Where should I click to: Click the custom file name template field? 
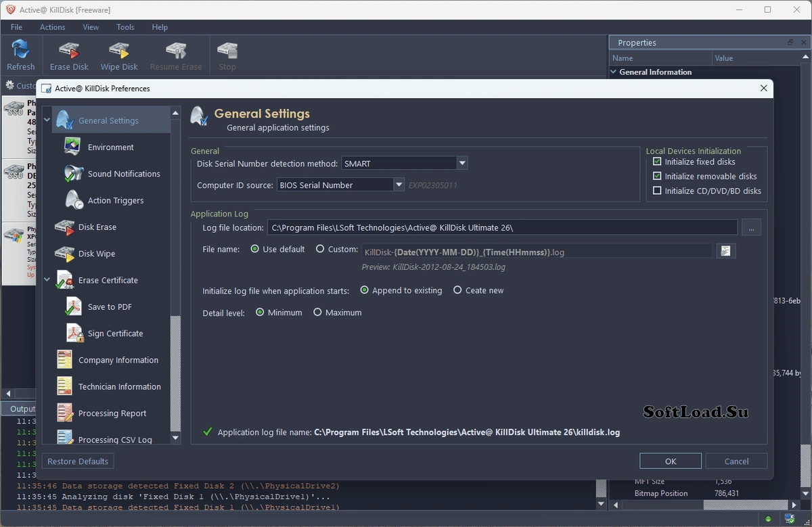pyautogui.click(x=537, y=252)
